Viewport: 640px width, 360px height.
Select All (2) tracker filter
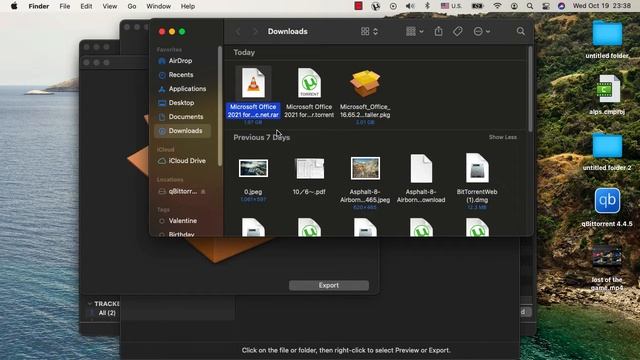click(x=107, y=313)
